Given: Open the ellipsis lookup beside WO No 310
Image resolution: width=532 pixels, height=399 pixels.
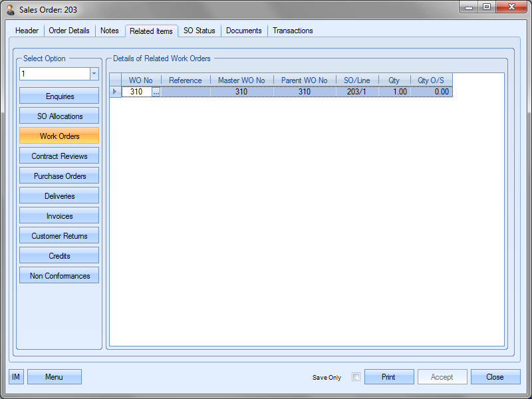Looking at the screenshot, I should coord(156,92).
